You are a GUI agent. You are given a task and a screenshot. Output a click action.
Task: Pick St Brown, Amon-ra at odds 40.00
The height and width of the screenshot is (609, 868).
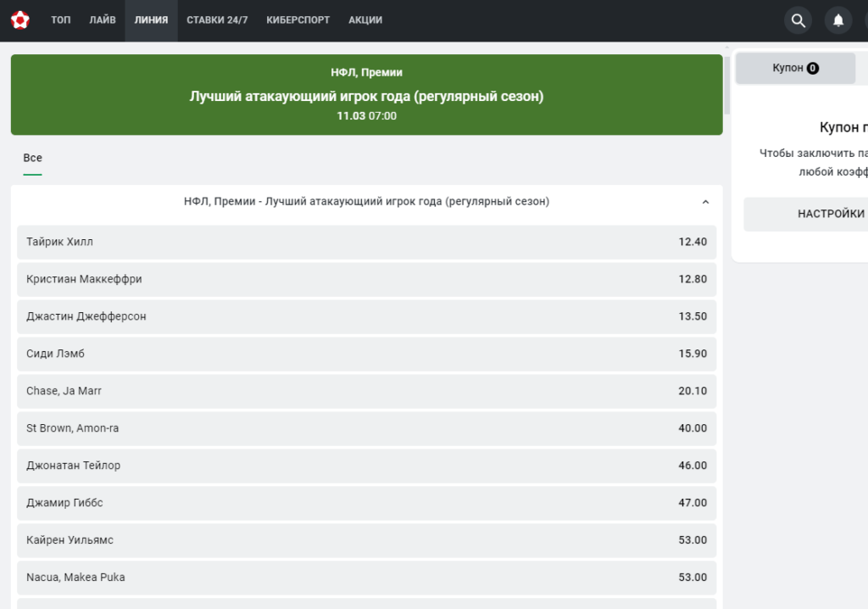click(366, 428)
